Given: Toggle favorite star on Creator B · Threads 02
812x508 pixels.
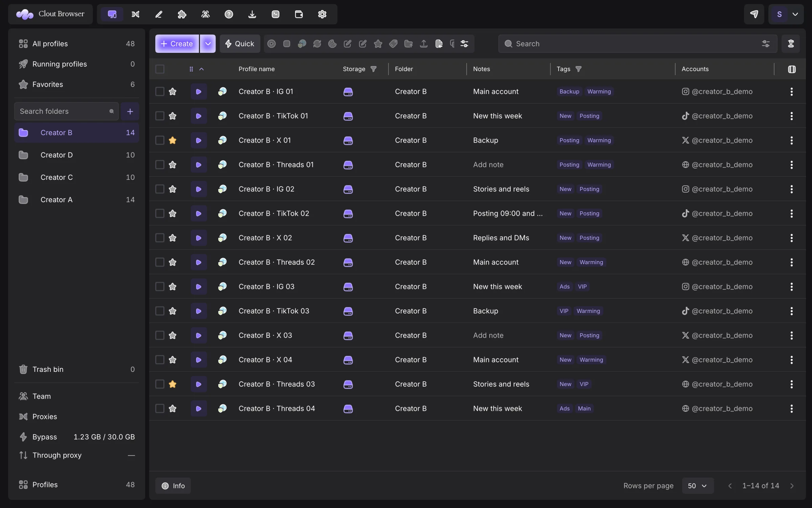Looking at the screenshot, I should pos(173,262).
